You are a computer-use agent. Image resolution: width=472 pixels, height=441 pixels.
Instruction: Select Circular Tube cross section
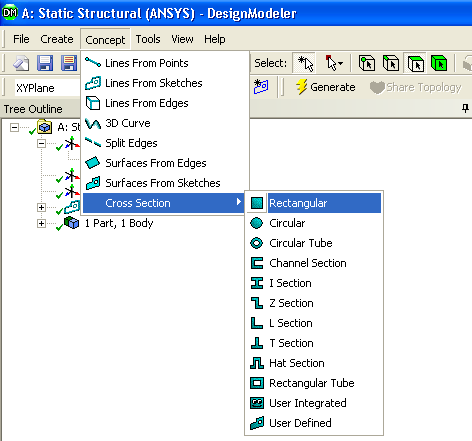[x=314, y=243]
